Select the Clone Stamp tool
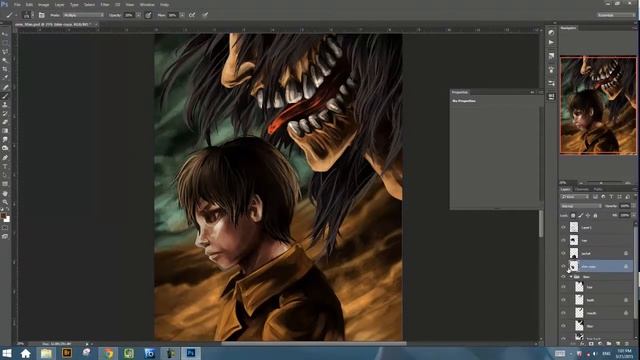The width and height of the screenshot is (640, 360). 5,104
